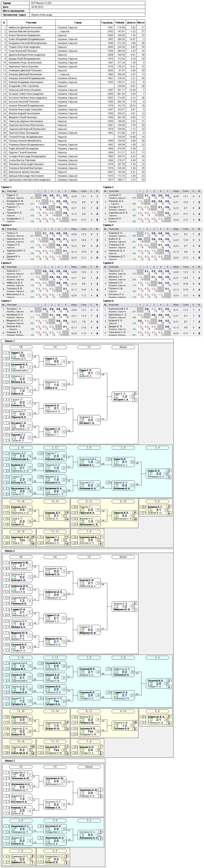Click the 3...16 consolation label in Финал-1

21,448
